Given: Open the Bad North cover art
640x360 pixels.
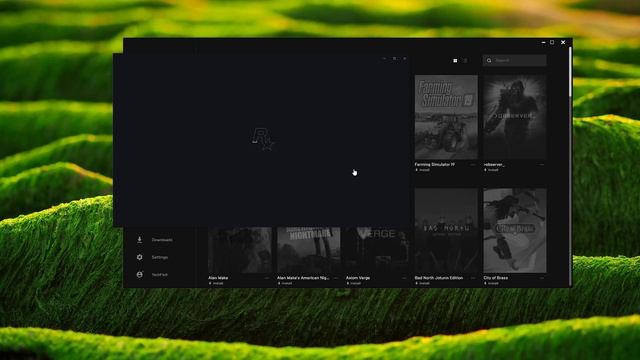Looking at the screenshot, I should pyautogui.click(x=446, y=231).
